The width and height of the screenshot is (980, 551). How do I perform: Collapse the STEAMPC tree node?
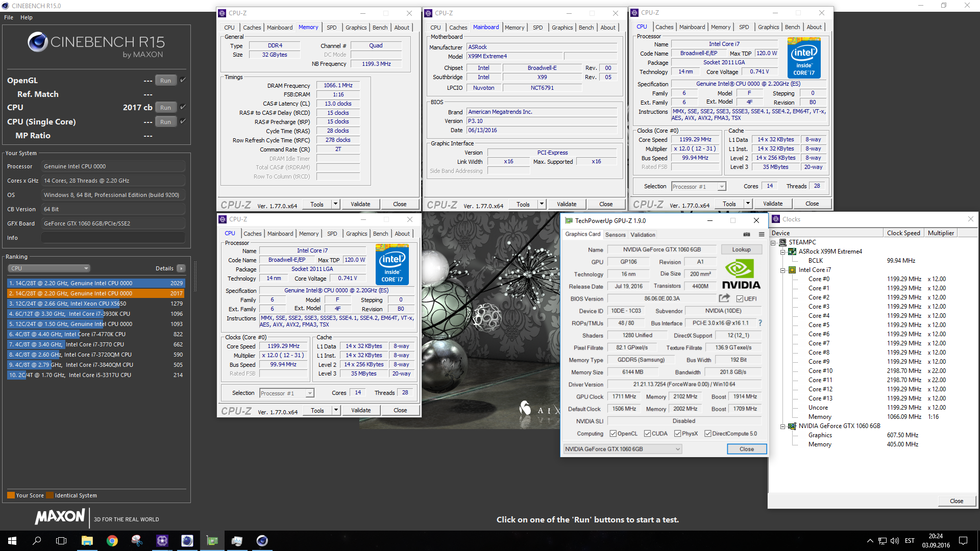coord(773,243)
